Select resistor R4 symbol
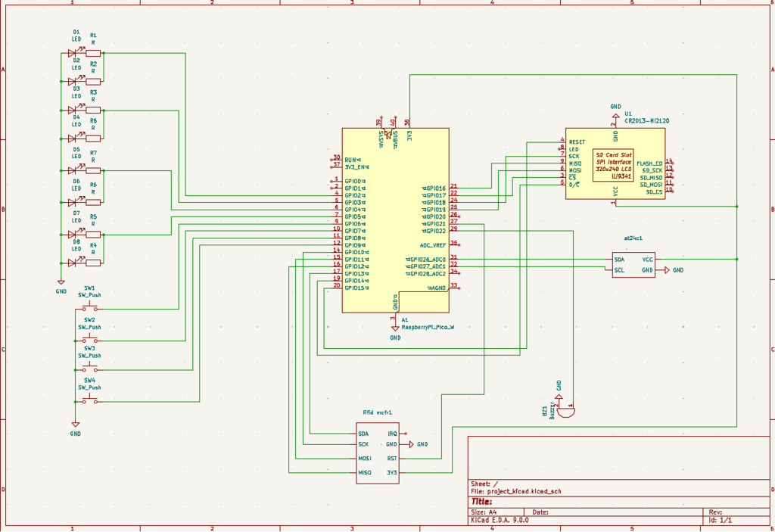 [93, 263]
